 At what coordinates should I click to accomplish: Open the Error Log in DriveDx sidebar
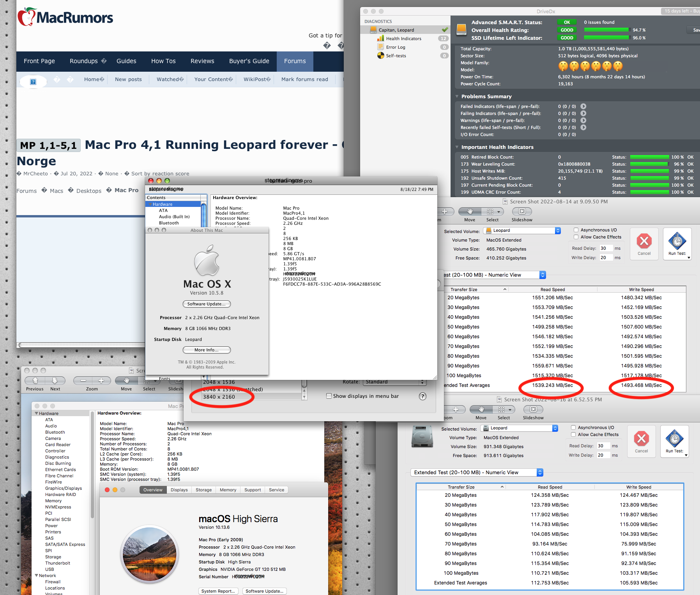(x=396, y=47)
